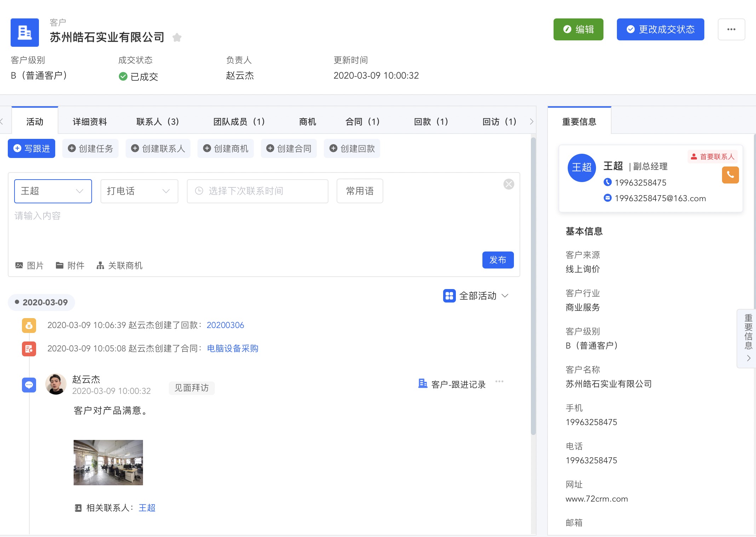This screenshot has width=756, height=537.
Task: Open the ellipsis menu on the follow-up record
Action: (499, 381)
